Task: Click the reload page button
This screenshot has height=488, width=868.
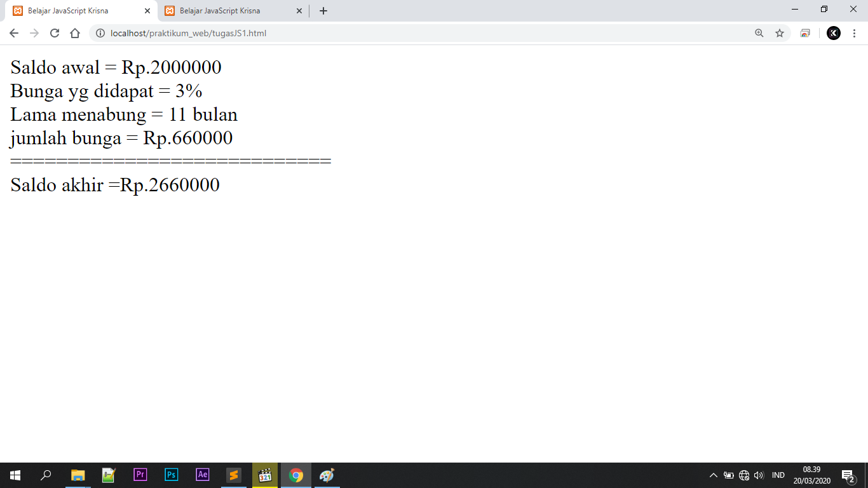Action: click(x=54, y=33)
